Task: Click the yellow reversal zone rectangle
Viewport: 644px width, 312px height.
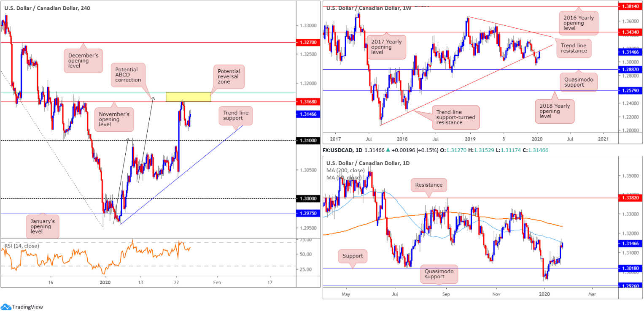Action: [188, 97]
